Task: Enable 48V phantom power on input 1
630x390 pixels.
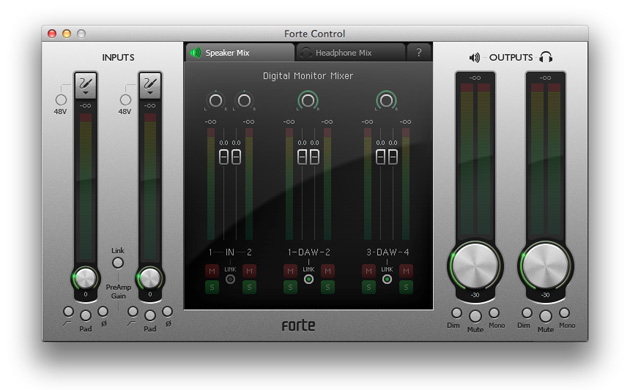Action: pyautogui.click(x=61, y=100)
